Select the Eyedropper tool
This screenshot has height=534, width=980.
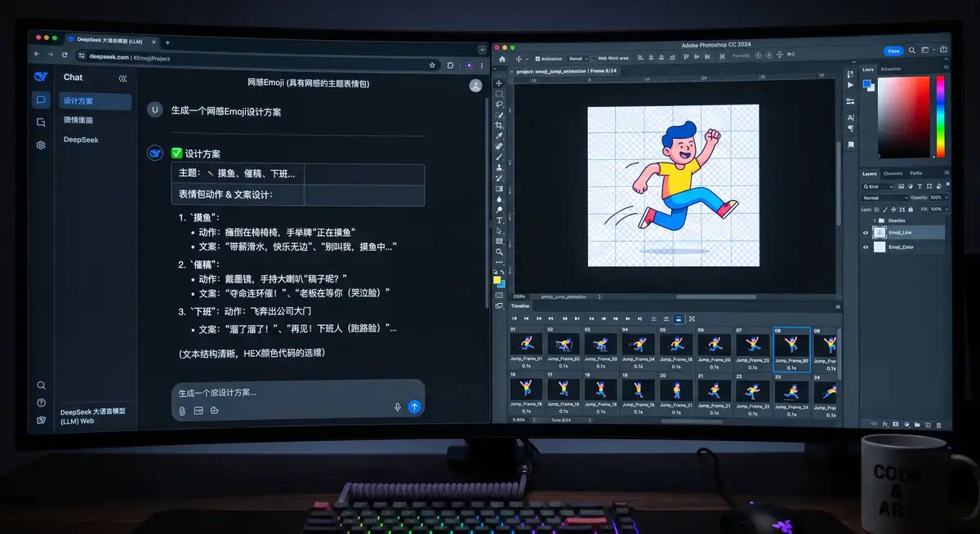(499, 136)
